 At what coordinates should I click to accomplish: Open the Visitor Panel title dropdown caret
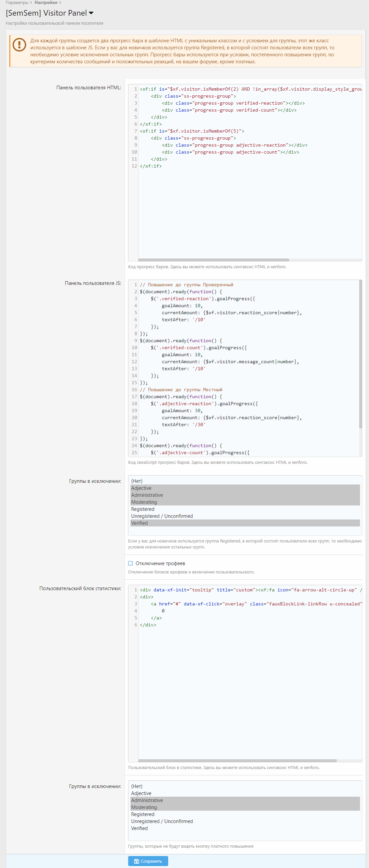pyautogui.click(x=91, y=13)
